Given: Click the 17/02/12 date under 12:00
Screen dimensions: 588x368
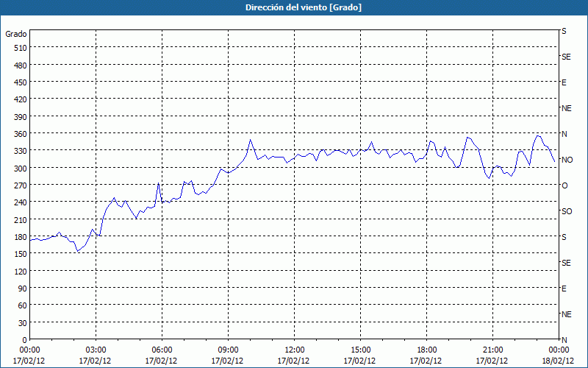Looking at the screenshot, I should (x=294, y=361).
